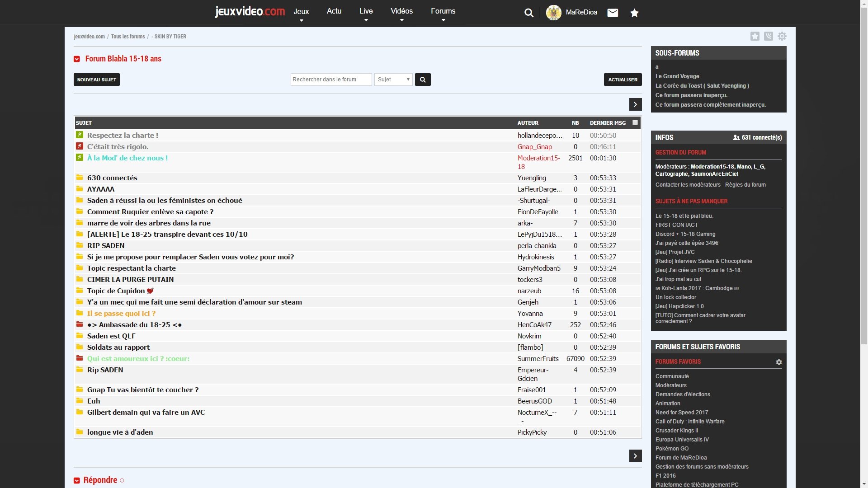This screenshot has height=488, width=868.
Task: Toggle the checkbox in Dernier Msg header
Action: (x=635, y=122)
